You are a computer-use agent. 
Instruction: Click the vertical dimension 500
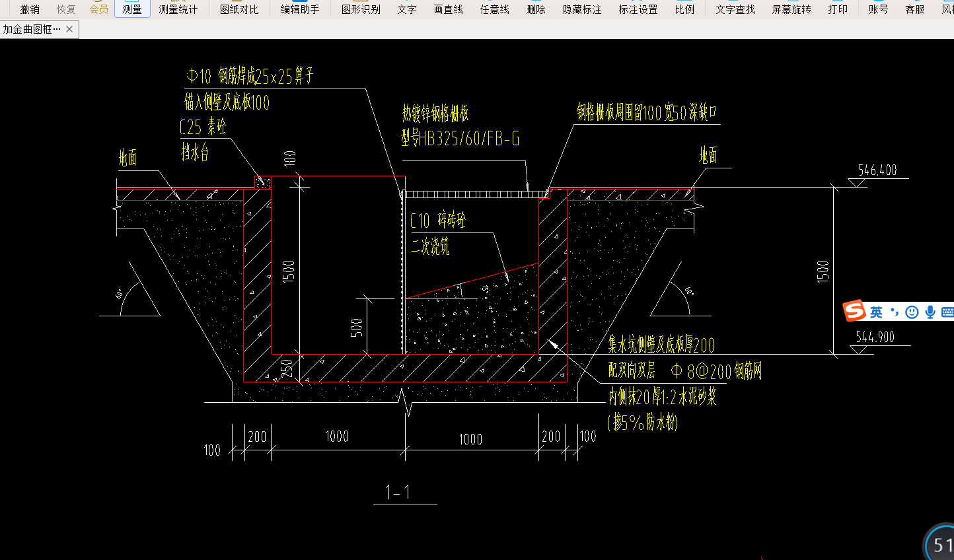point(357,328)
